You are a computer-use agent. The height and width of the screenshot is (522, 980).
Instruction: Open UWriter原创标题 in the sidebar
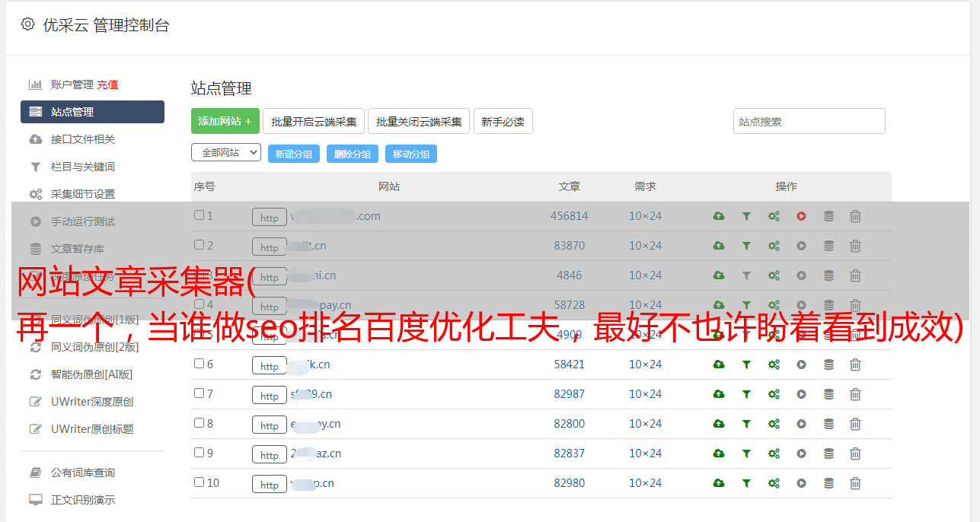coord(92,429)
